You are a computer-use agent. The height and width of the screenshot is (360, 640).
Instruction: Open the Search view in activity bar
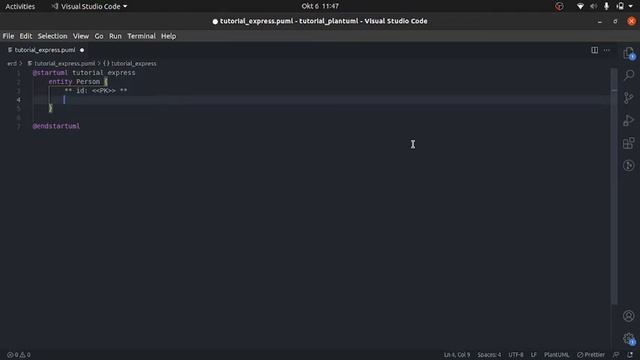click(629, 75)
